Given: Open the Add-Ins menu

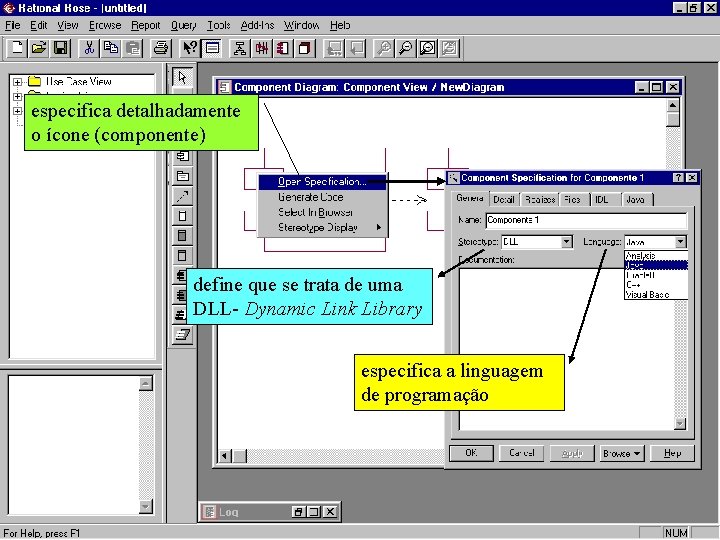Looking at the screenshot, I should click(257, 25).
